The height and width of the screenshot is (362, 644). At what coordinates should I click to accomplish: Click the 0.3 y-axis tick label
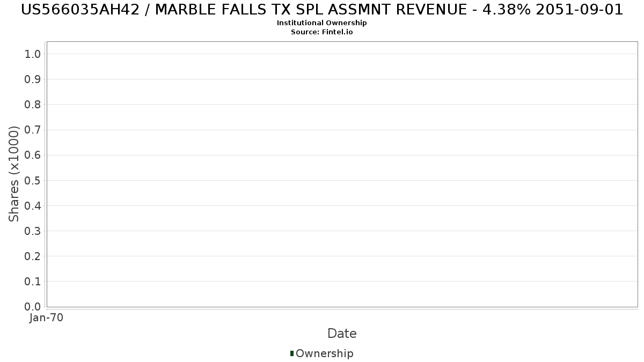point(33,231)
